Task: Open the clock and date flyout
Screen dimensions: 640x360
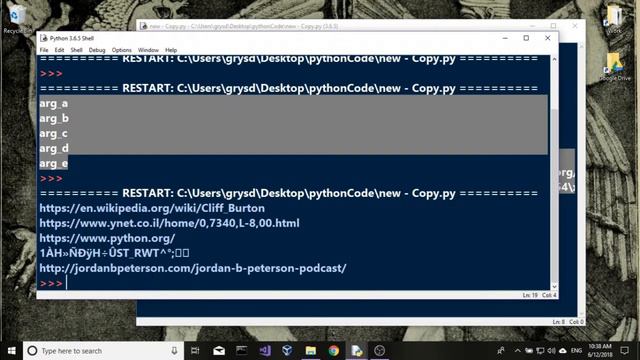Action: (600, 351)
